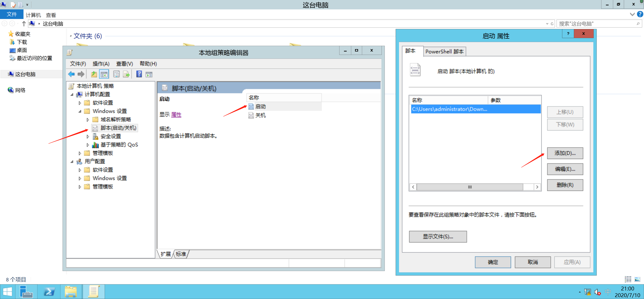Click the Properties icon in the policy editor toolbar
This screenshot has height=299, width=644.
[116, 74]
